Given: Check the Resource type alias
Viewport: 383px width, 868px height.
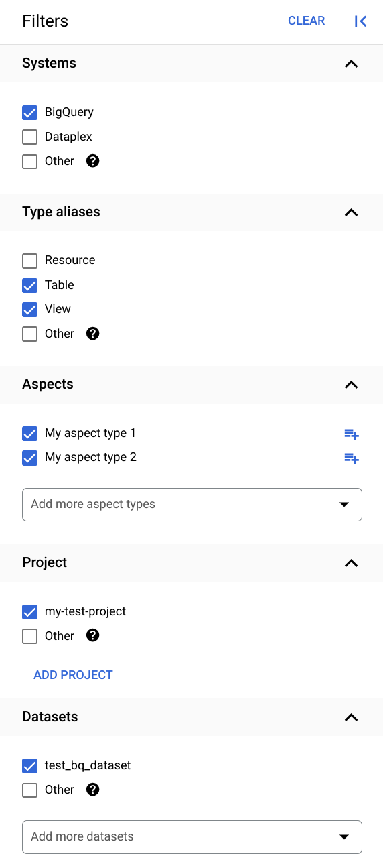Looking at the screenshot, I should [x=29, y=260].
